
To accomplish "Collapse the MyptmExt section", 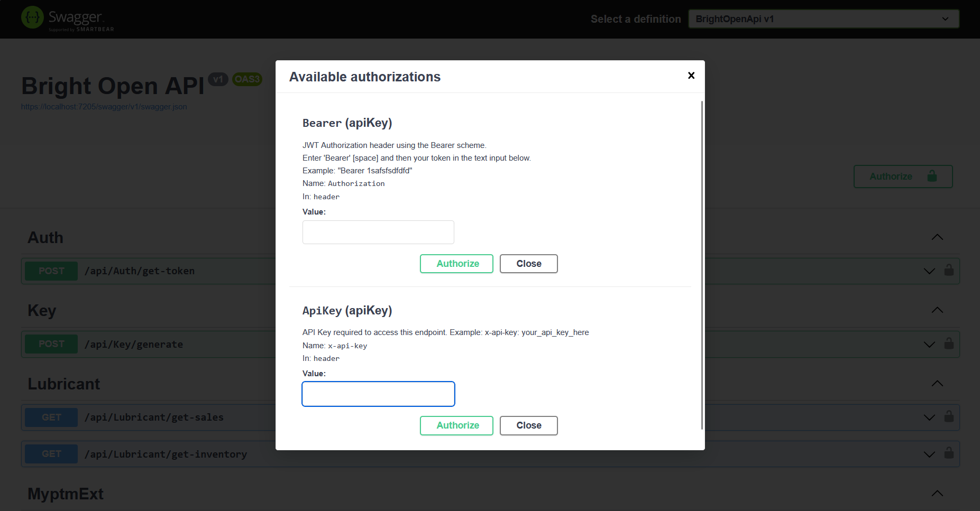I will 937,494.
